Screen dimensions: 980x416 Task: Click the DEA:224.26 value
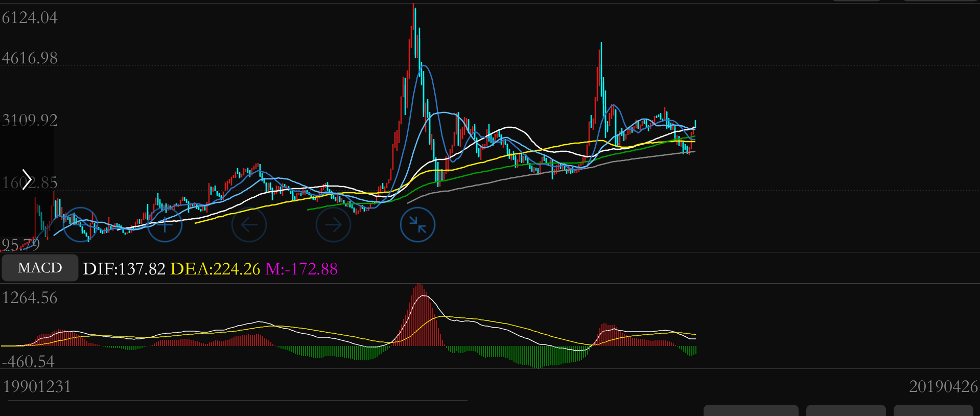tap(215, 269)
